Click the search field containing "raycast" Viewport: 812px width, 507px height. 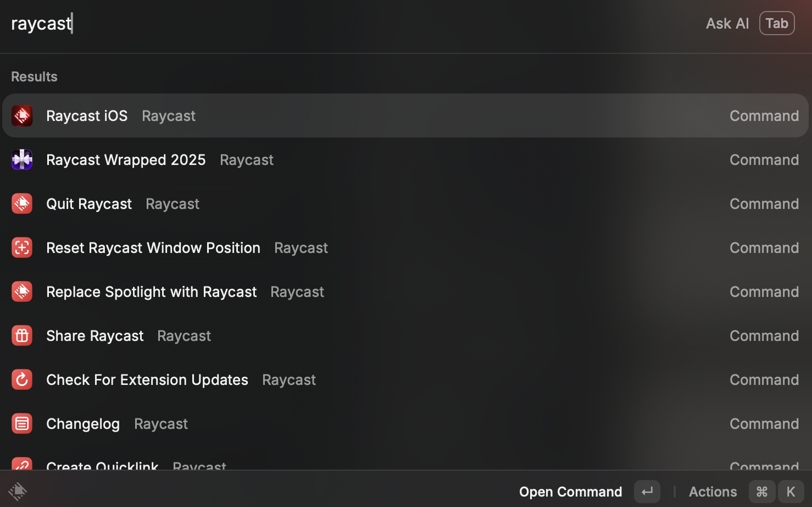[x=330, y=24]
